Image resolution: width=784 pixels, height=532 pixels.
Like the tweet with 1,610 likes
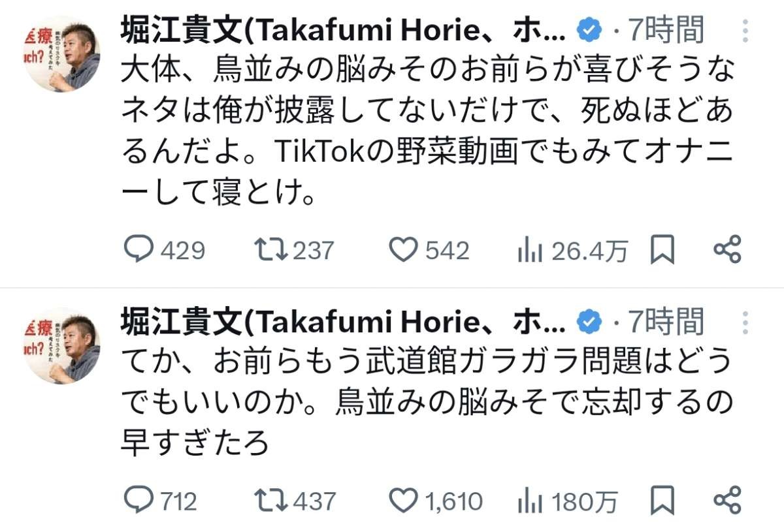point(403,501)
